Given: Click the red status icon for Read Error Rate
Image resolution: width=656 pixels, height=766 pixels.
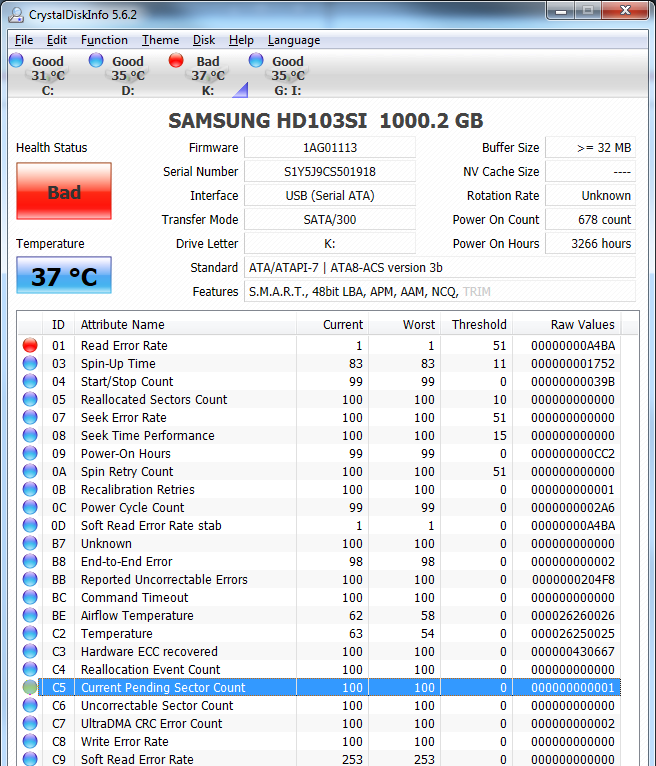Looking at the screenshot, I should (30, 345).
